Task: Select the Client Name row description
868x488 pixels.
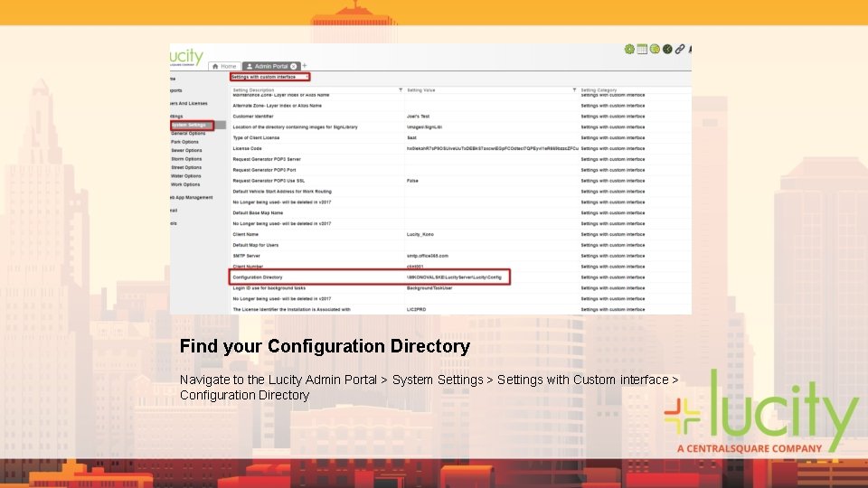Action: click(245, 235)
